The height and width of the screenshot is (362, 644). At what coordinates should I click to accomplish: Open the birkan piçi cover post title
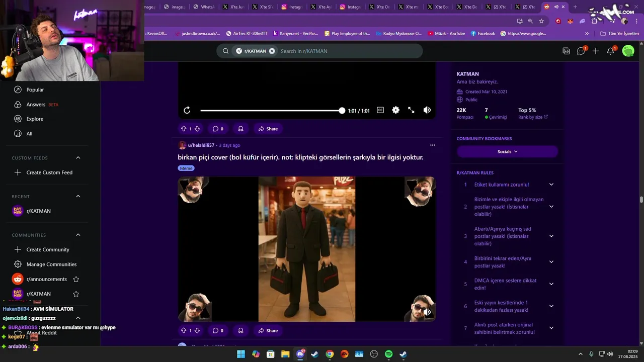(300, 157)
